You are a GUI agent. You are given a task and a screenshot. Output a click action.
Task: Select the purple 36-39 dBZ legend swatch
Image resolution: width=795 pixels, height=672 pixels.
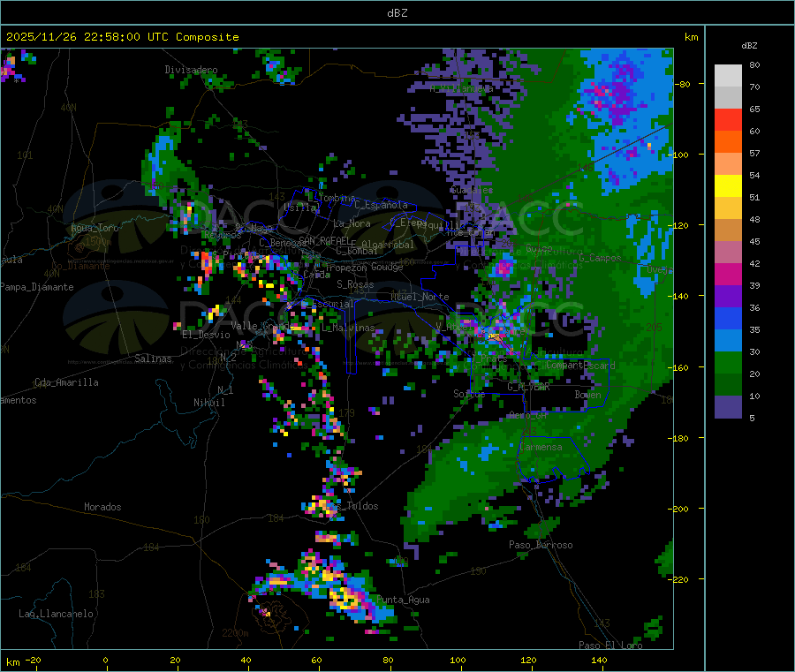click(728, 297)
